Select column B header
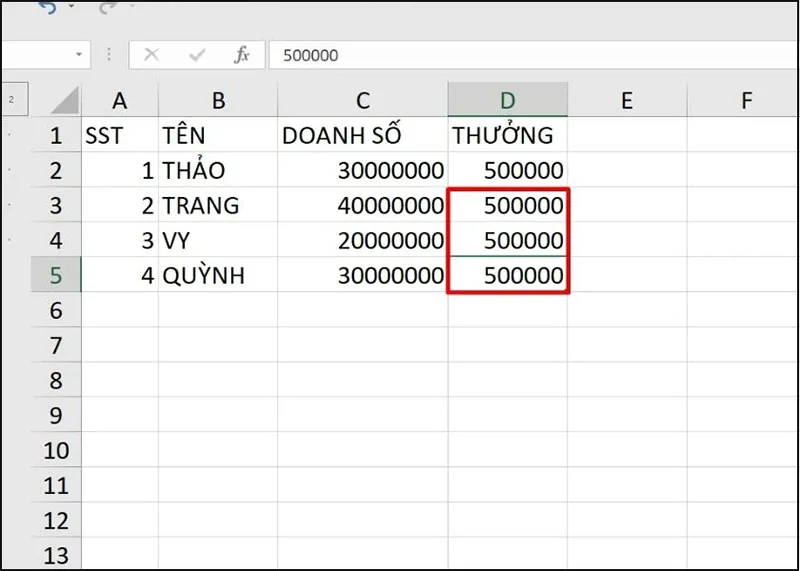Screen dimensions: 800x571 click(218, 100)
